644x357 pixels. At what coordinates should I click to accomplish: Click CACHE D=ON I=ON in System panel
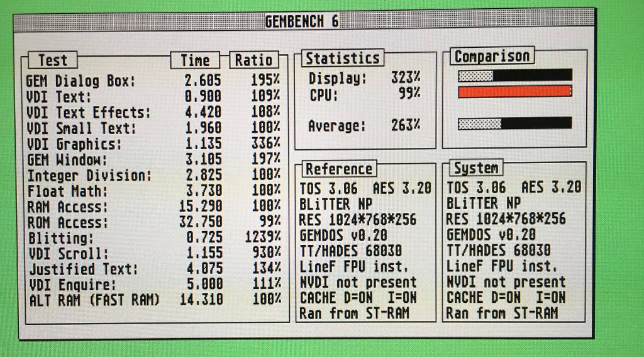click(506, 297)
